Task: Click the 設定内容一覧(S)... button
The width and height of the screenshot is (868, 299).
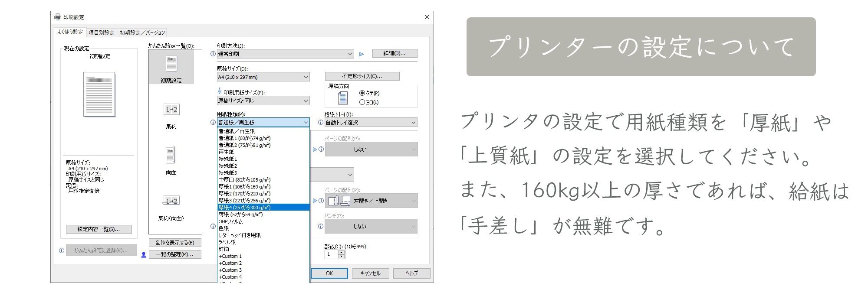Action: click(99, 229)
